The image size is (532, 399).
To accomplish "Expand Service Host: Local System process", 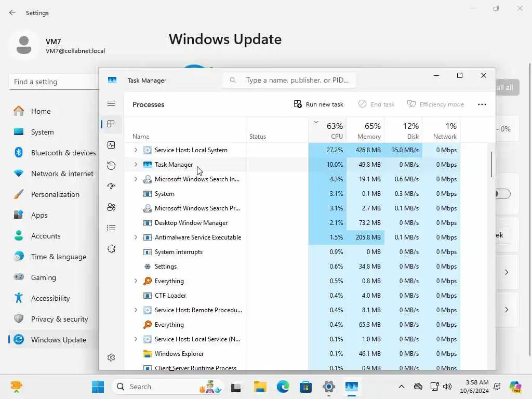I will [x=136, y=150].
